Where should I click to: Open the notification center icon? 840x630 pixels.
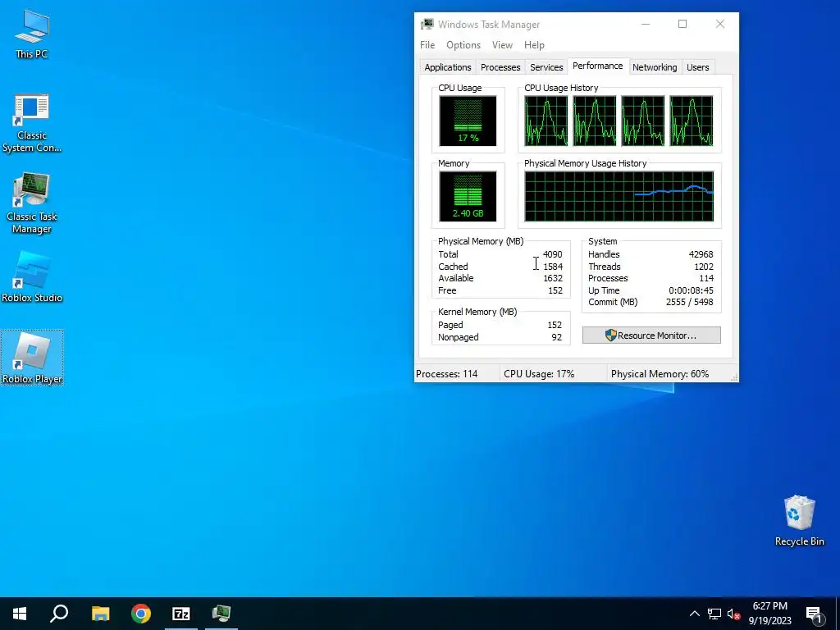(814, 614)
